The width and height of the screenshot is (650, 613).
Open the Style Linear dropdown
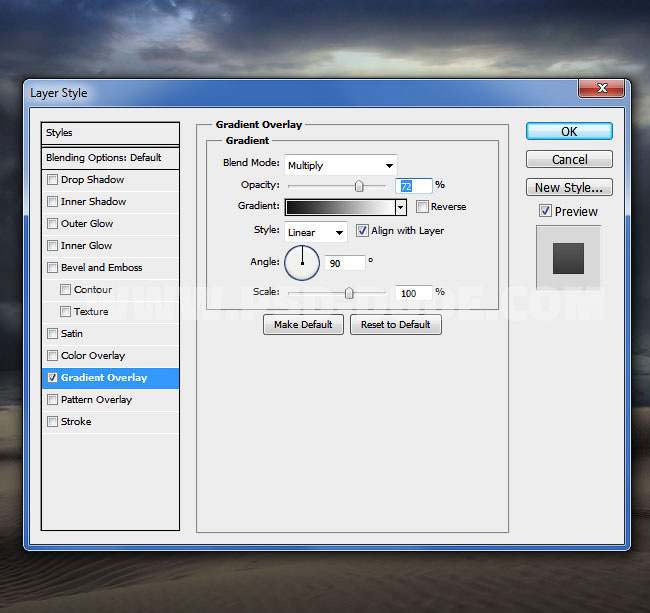click(315, 232)
